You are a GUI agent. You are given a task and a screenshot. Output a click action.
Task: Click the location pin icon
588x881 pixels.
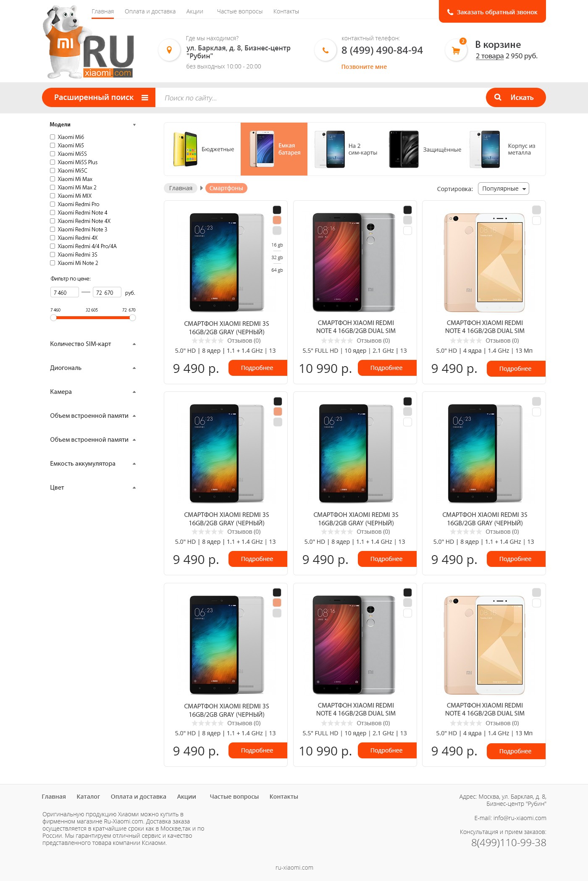(x=169, y=50)
